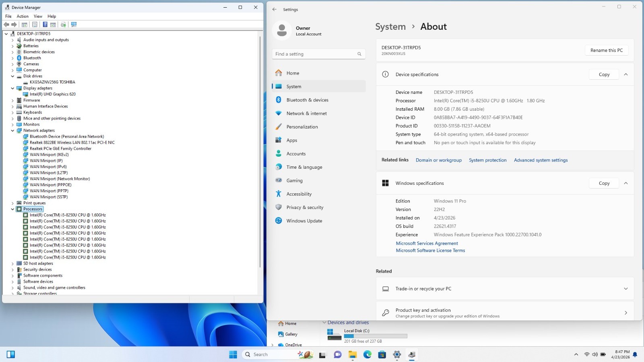Open the Advanced system settings link

point(541,160)
